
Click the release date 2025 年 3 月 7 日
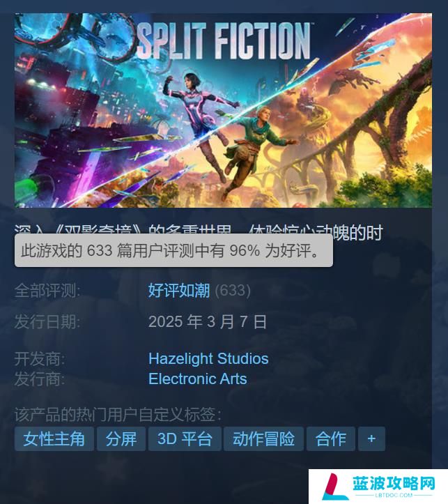click(x=208, y=321)
